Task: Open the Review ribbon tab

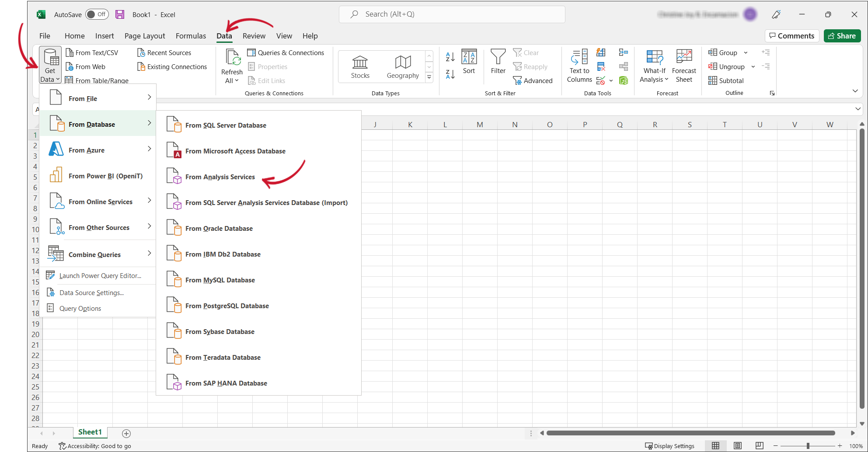Action: click(254, 36)
